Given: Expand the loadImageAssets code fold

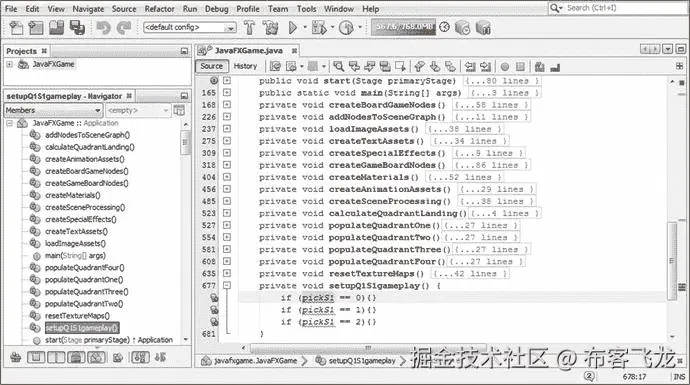Looking at the screenshot, I should (227, 129).
